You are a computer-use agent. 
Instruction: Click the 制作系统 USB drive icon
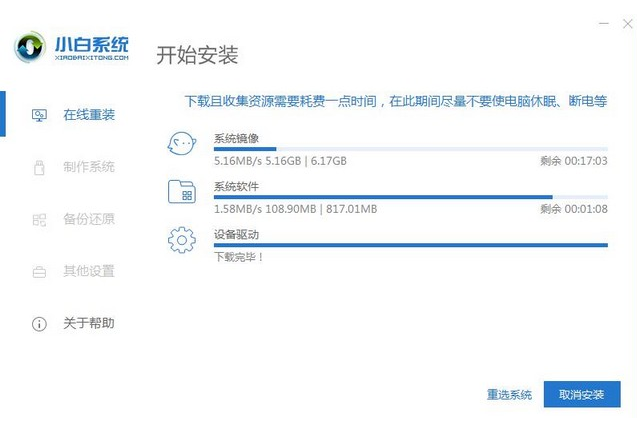tap(39, 167)
